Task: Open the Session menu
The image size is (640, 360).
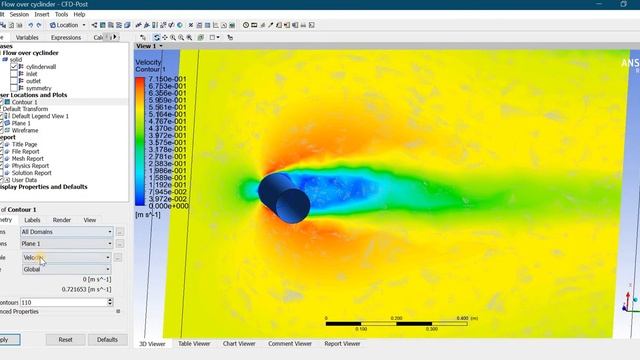Action: [x=19, y=14]
